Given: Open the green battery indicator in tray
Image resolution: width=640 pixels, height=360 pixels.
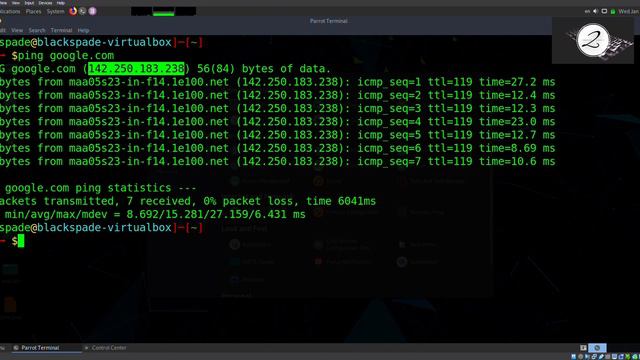Looking at the screenshot, I should [613, 11].
